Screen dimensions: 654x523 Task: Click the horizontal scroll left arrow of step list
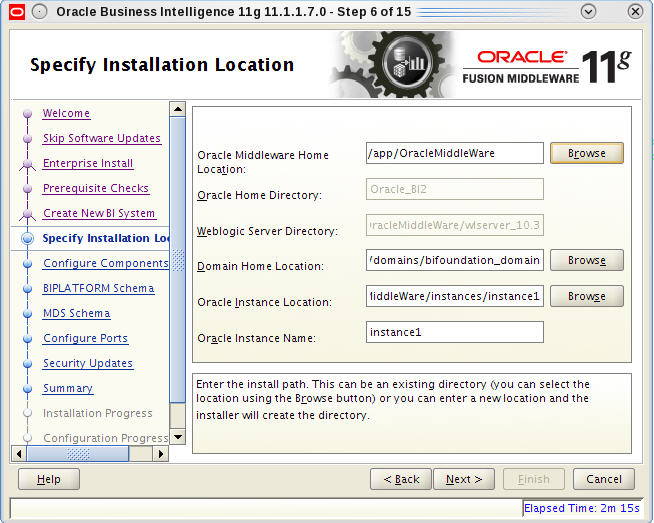pos(18,454)
